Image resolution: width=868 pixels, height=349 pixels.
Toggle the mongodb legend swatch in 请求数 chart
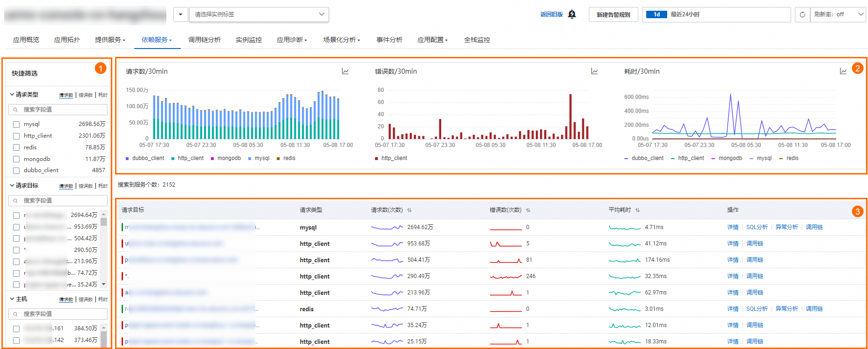tap(212, 159)
